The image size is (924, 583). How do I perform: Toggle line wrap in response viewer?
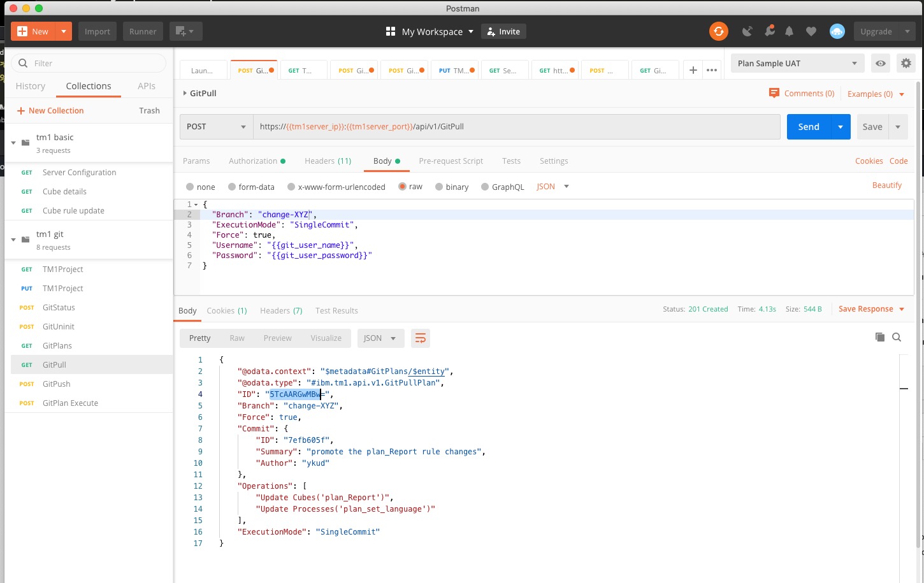click(x=421, y=338)
